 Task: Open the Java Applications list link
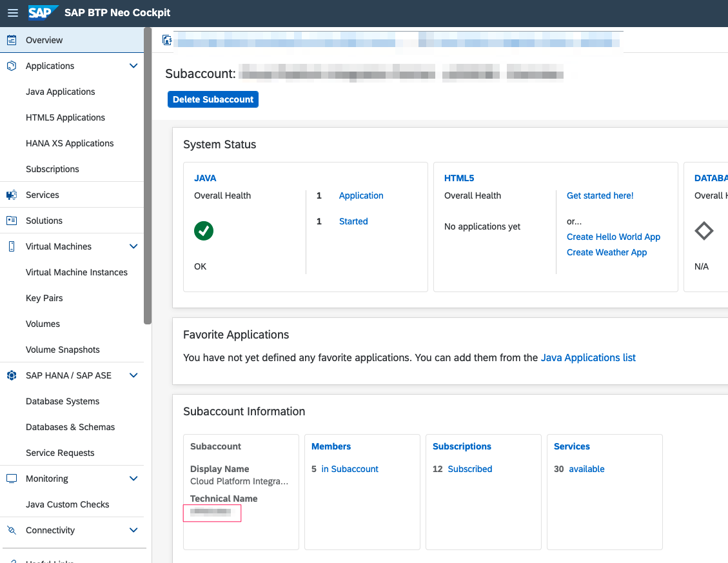click(x=588, y=357)
